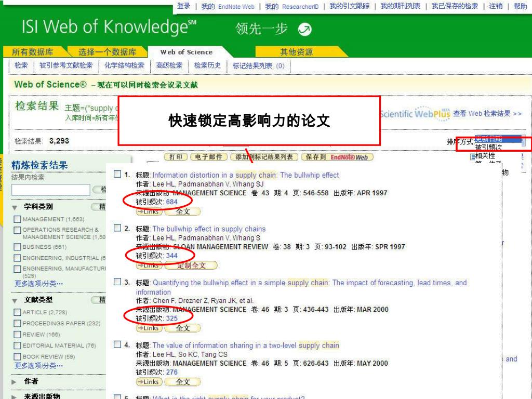Switch to 其他资源 tab

point(296,52)
